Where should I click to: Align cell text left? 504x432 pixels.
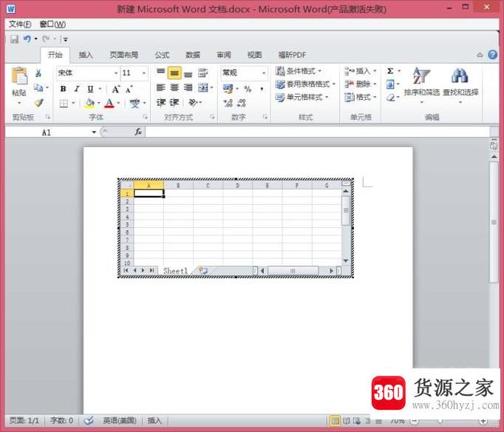click(160, 87)
